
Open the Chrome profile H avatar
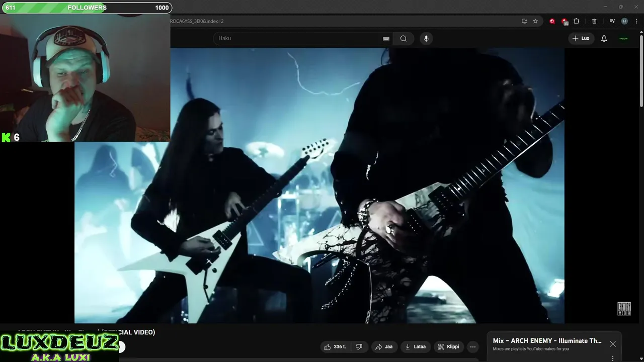coord(624,21)
